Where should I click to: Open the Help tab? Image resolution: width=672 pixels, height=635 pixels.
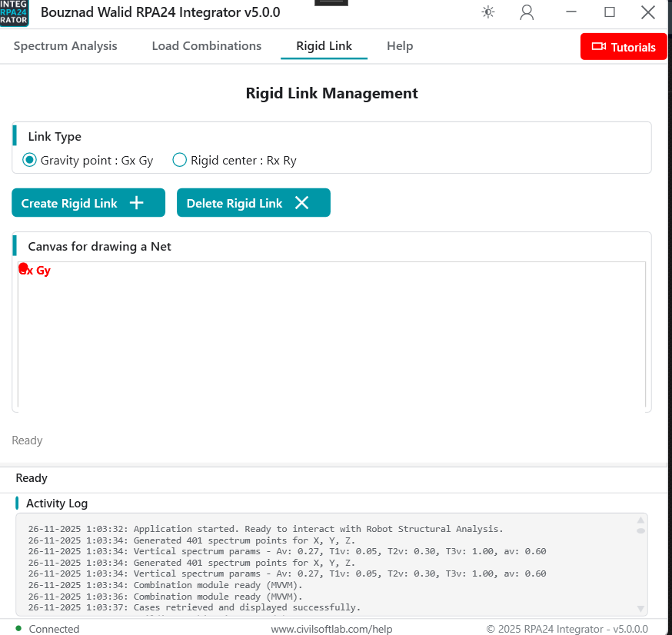coord(400,46)
